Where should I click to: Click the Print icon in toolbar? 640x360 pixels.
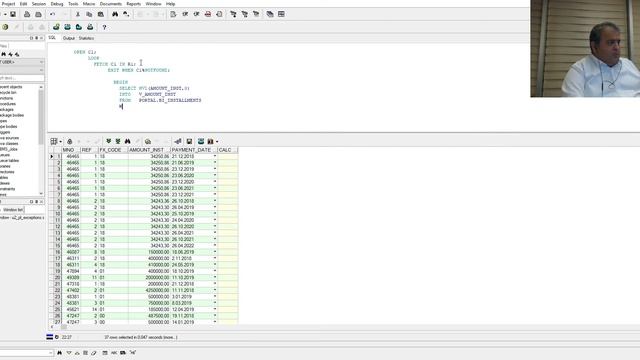coord(27,14)
